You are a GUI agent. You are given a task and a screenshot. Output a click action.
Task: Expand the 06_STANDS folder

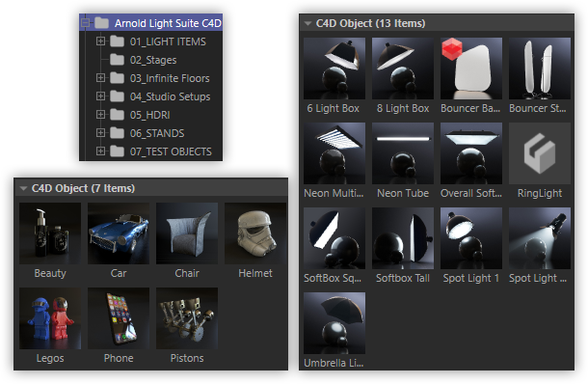(x=100, y=132)
